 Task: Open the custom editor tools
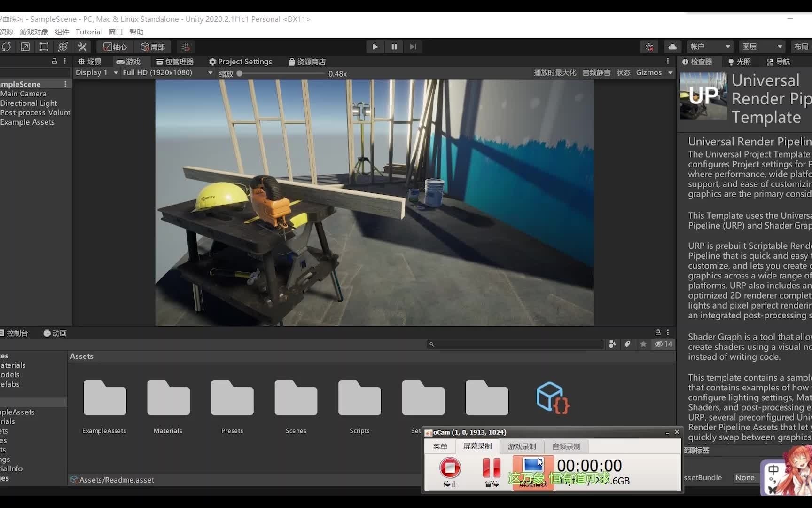[82, 47]
